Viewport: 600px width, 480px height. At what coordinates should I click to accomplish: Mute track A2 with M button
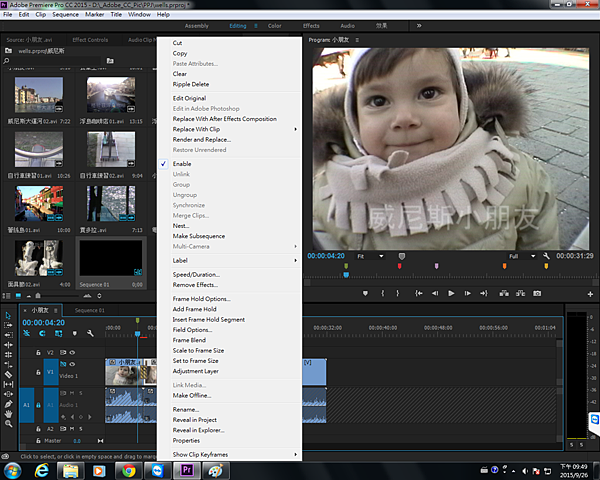coord(72,429)
